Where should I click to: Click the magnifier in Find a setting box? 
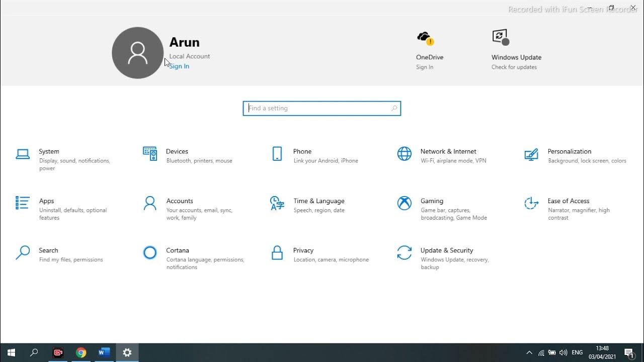click(394, 108)
